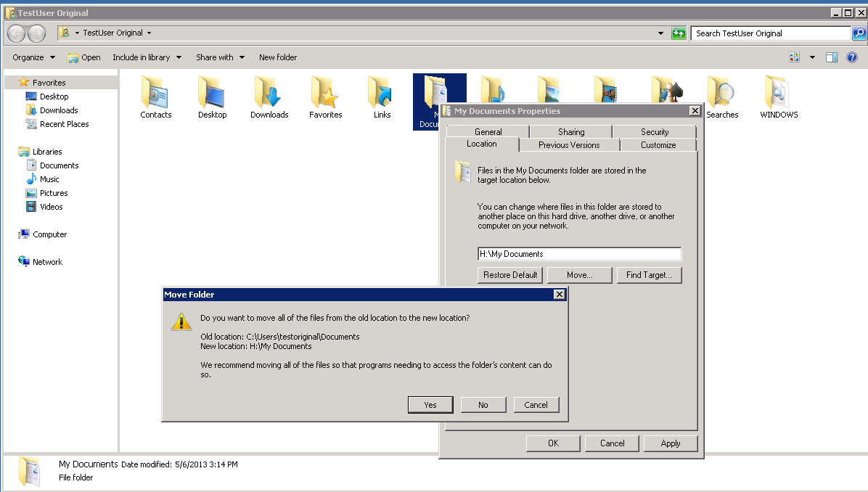Expand breadcrumb arrow after TestUser Original

tap(149, 33)
